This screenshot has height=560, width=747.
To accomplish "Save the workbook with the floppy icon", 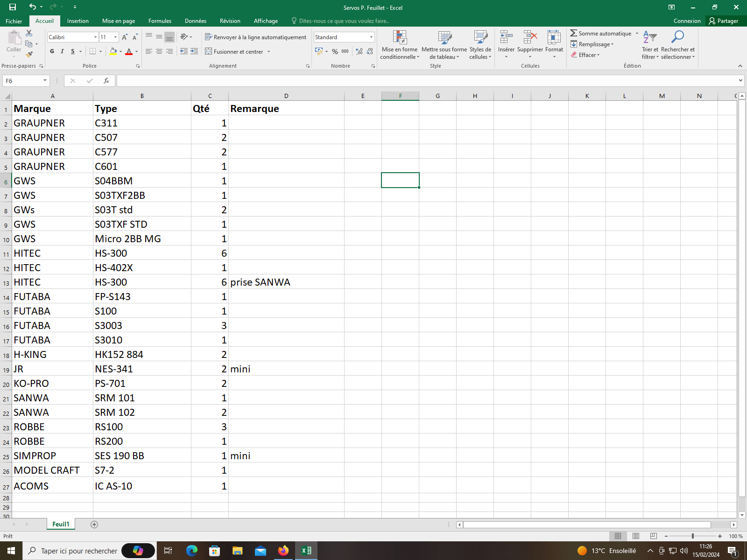I will pyautogui.click(x=13, y=7).
